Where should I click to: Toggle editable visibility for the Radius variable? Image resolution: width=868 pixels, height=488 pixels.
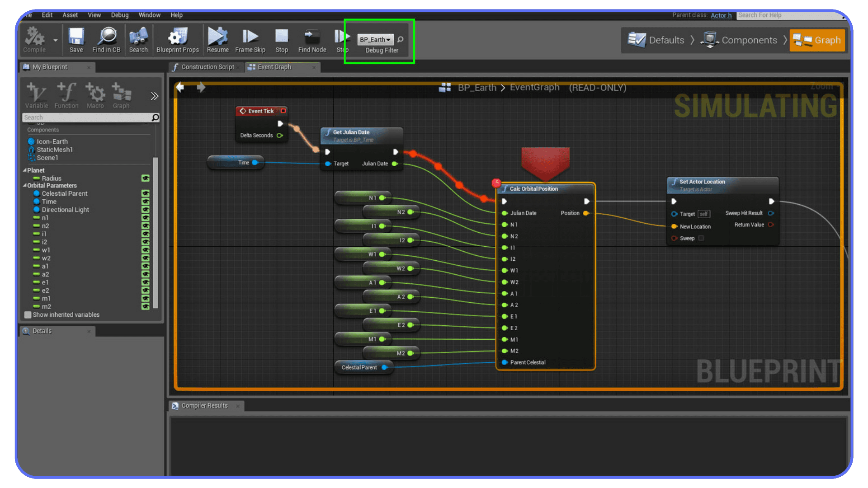(x=145, y=178)
